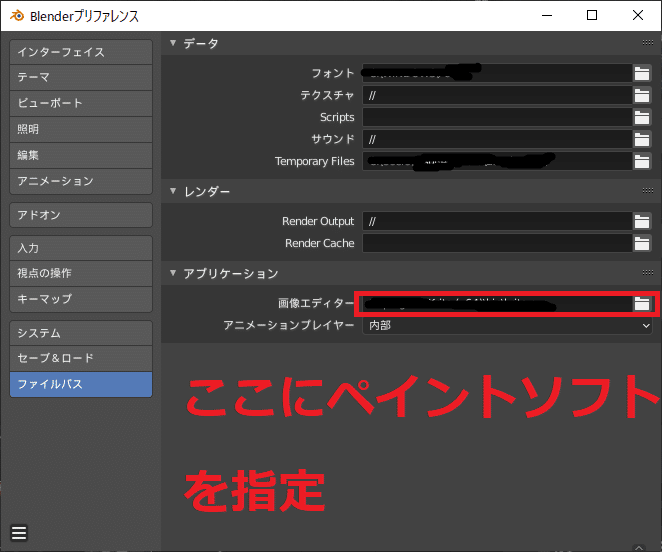The image size is (662, 552).
Task: Click the grip dots of the データ panel
Action: coord(648,43)
